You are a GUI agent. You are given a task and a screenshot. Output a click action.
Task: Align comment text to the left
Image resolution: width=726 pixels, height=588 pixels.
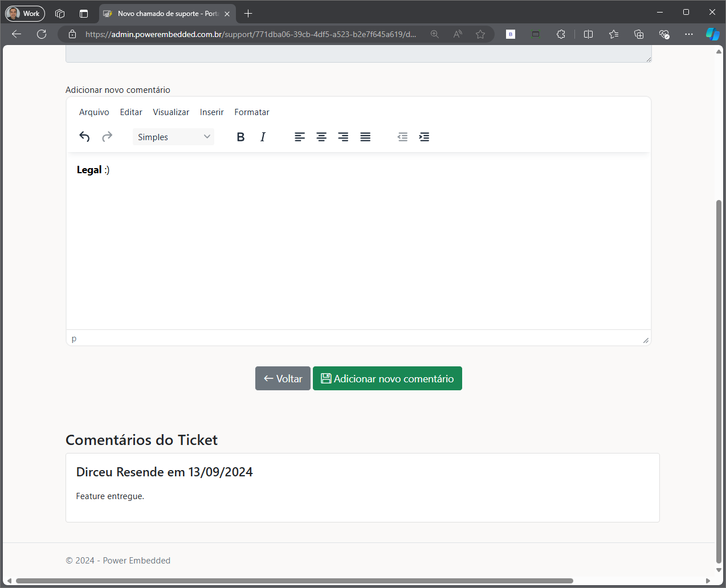coord(300,137)
